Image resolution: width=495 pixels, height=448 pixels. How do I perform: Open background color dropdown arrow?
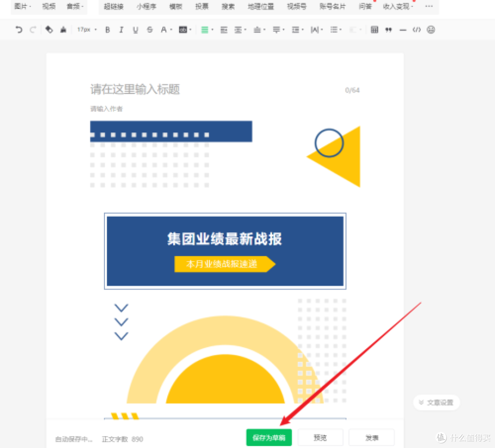click(x=190, y=30)
